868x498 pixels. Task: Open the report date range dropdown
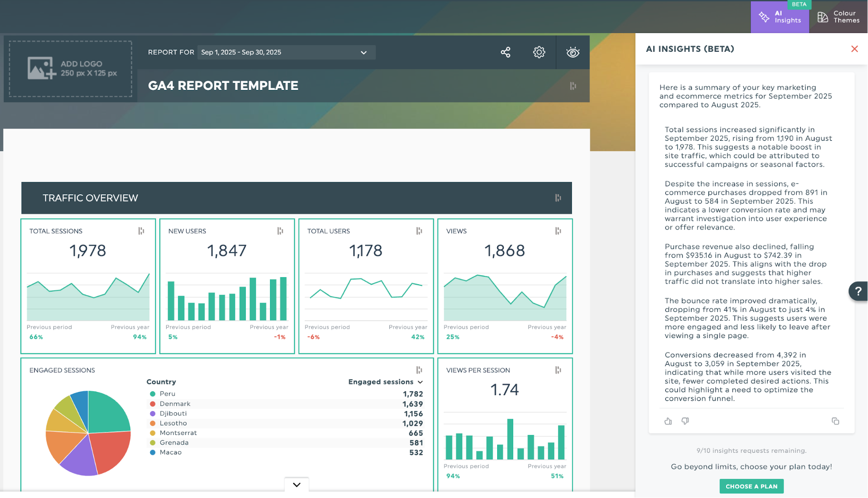point(286,53)
